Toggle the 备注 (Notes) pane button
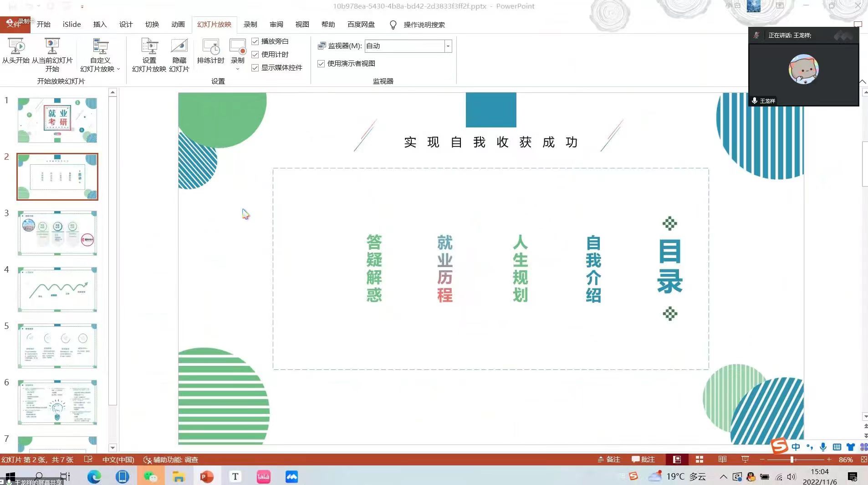 (609, 460)
